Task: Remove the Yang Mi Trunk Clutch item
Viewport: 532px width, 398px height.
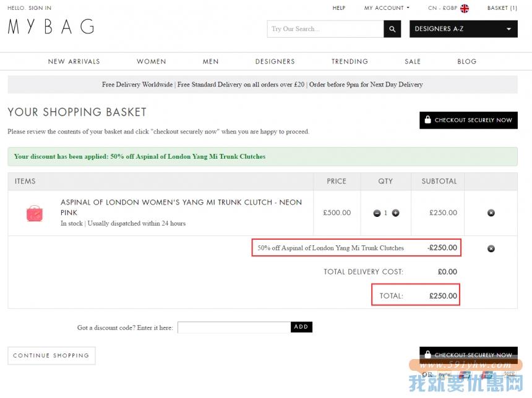Action: coord(491,213)
